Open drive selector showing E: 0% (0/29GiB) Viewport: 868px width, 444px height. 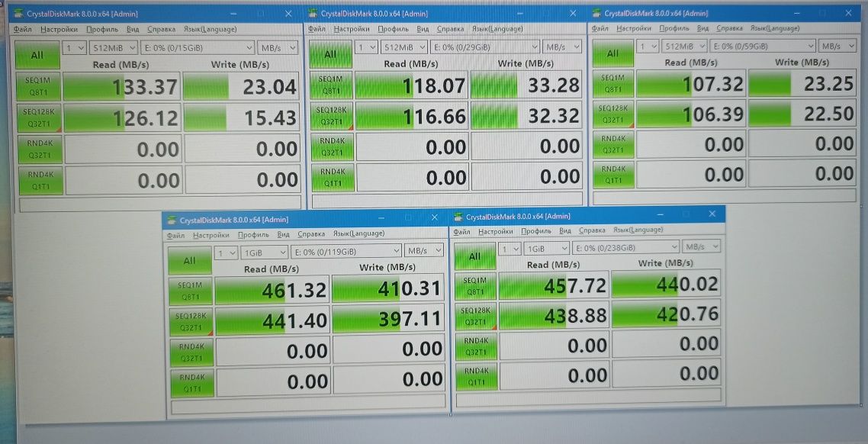[x=485, y=47]
